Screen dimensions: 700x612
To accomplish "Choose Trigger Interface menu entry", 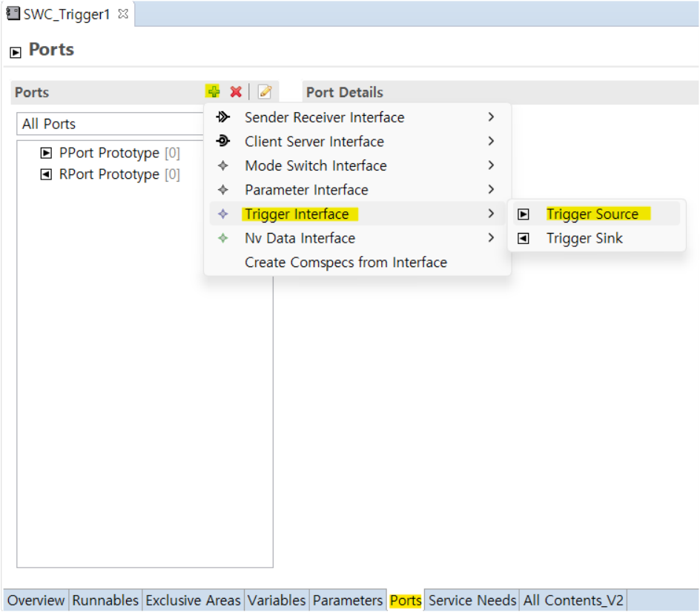I will pos(357,214).
